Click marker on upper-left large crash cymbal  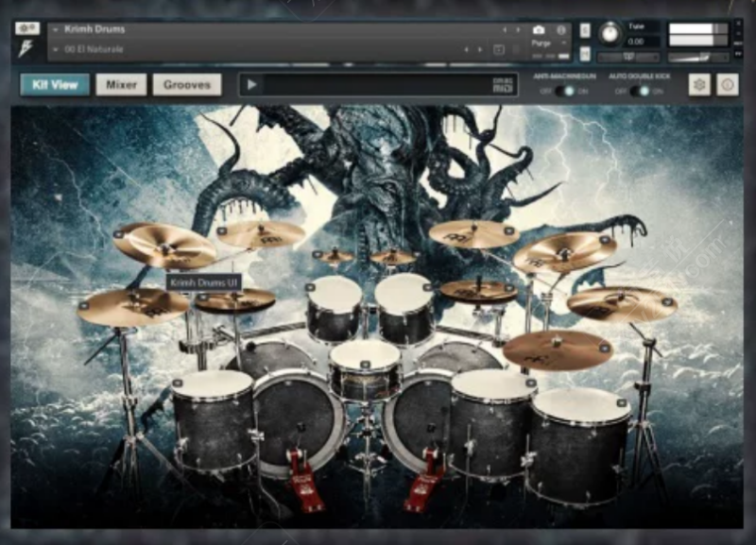pos(118,234)
